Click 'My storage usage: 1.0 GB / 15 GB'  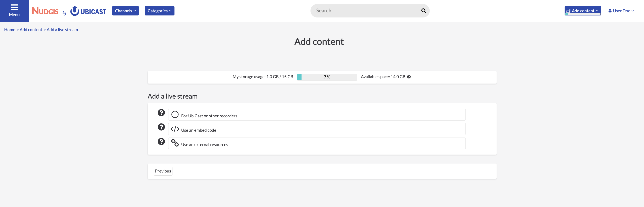click(x=263, y=77)
